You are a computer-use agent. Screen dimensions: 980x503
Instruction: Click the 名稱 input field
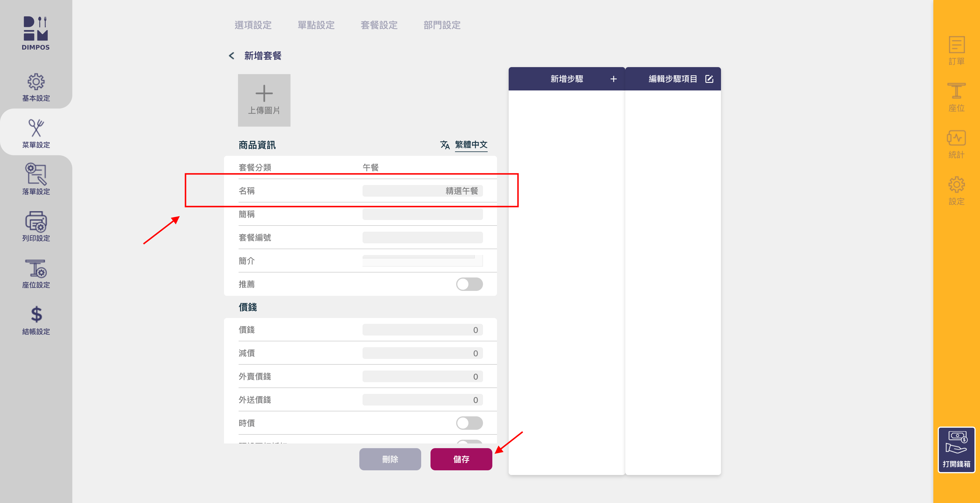[x=422, y=191]
